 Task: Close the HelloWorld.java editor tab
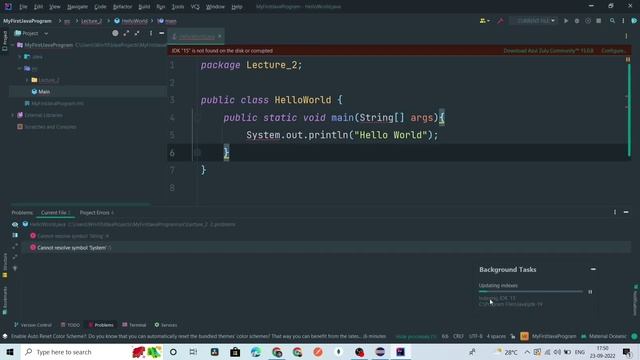pyautogui.click(x=220, y=37)
